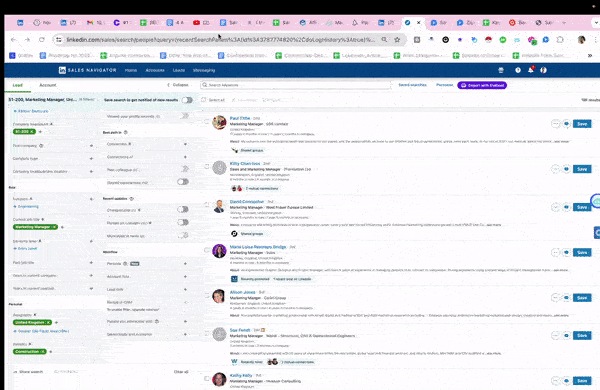Expand the Company type filter

point(91,158)
